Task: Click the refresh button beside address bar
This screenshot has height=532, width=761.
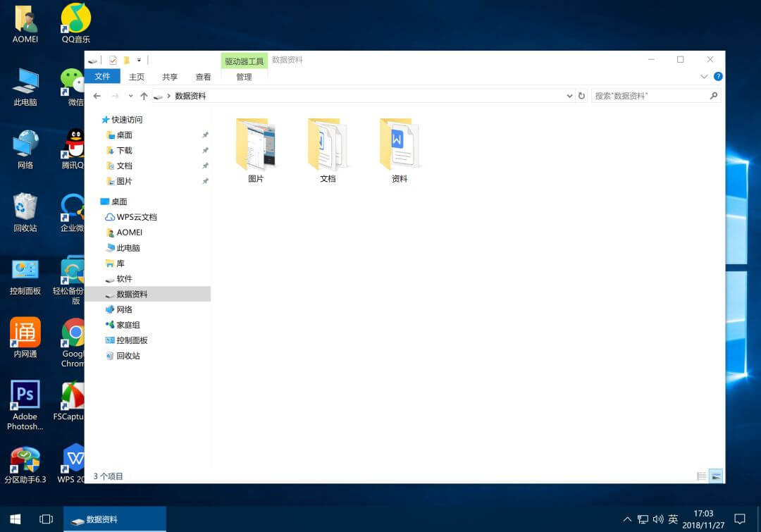Action: click(581, 96)
